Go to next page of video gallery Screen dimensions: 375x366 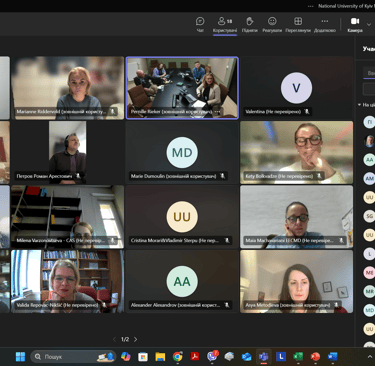(x=136, y=339)
